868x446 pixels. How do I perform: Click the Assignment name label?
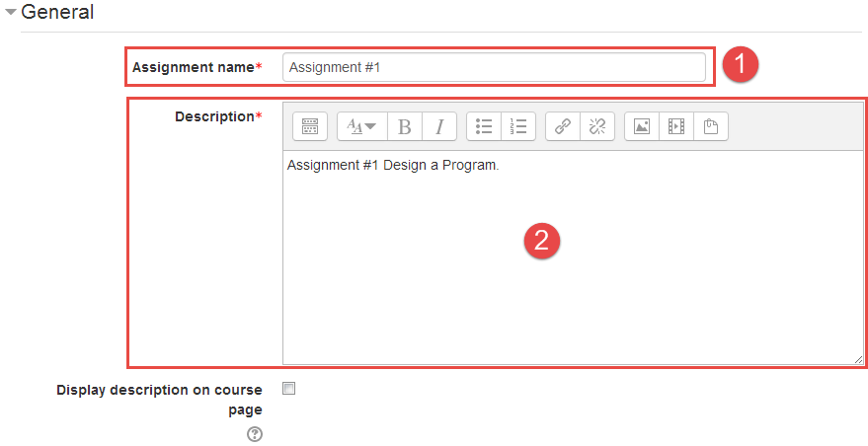tap(194, 67)
